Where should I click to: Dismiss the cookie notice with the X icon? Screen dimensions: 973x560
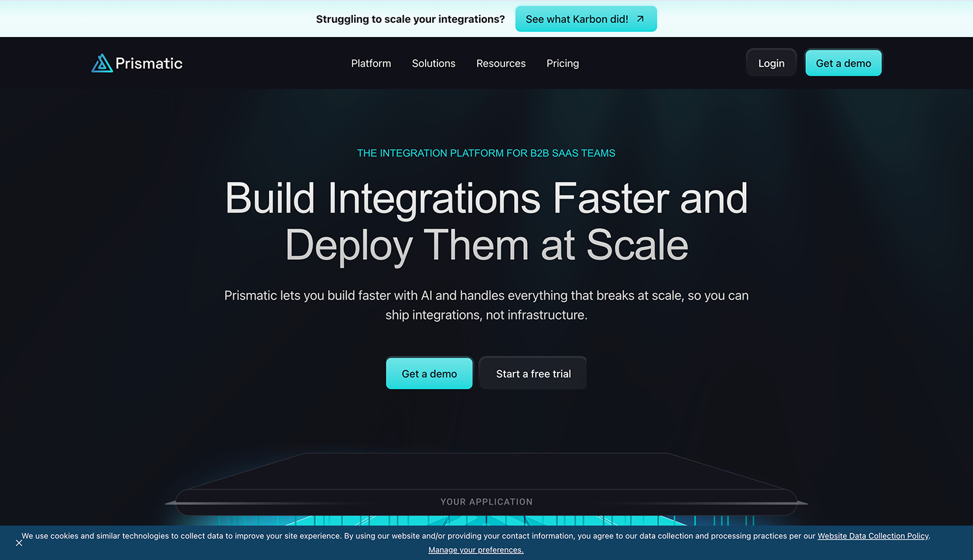point(19,542)
